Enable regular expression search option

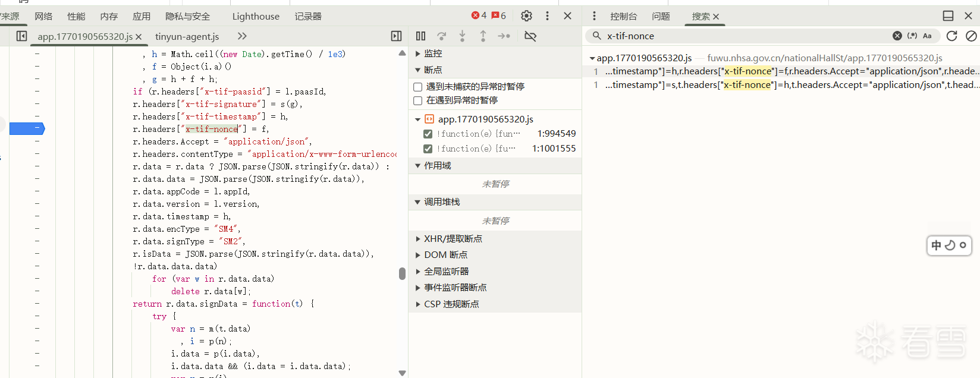click(912, 36)
